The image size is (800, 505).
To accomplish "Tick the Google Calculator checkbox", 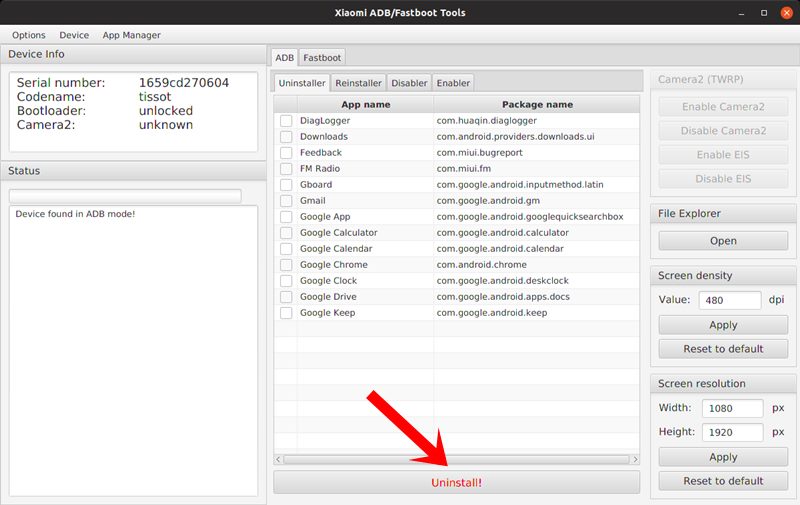I will pyautogui.click(x=286, y=233).
